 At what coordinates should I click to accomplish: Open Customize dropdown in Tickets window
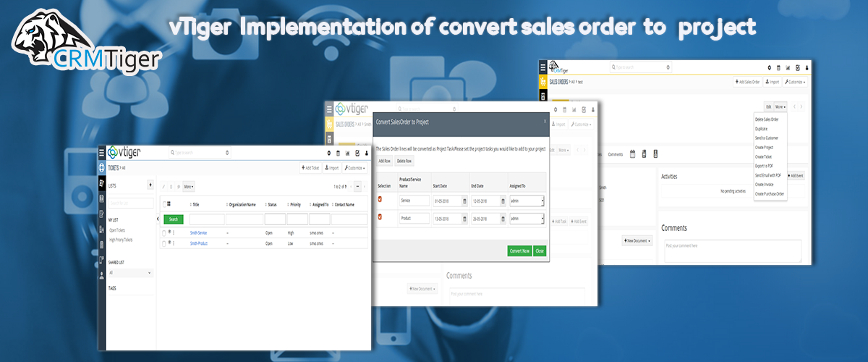pos(354,168)
